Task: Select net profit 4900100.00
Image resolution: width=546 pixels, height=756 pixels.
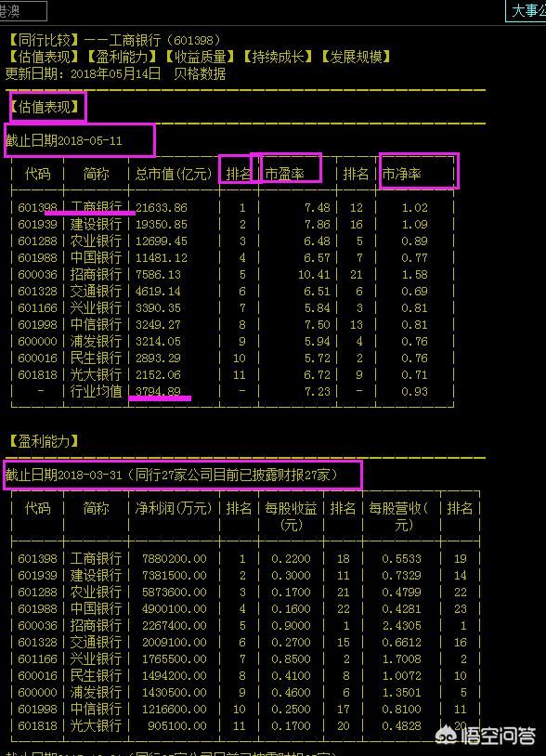Action: [x=175, y=609]
